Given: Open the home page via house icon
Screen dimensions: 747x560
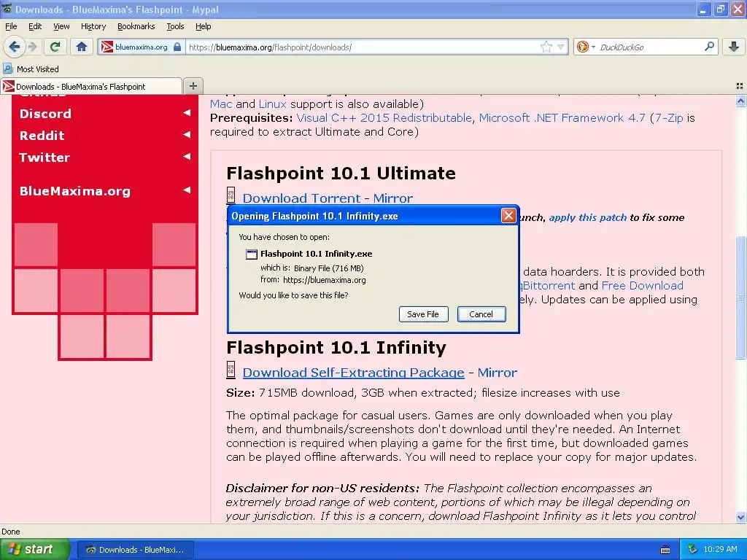Looking at the screenshot, I should [82, 47].
